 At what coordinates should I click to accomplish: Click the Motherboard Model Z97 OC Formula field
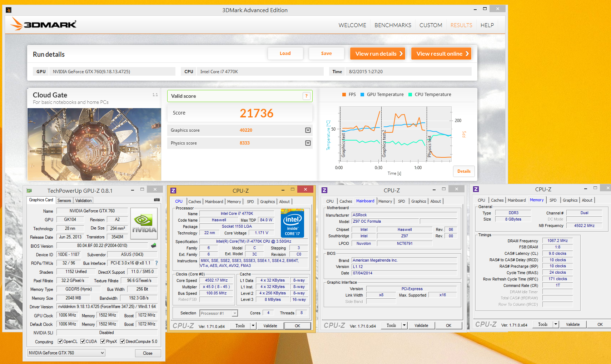click(x=385, y=222)
